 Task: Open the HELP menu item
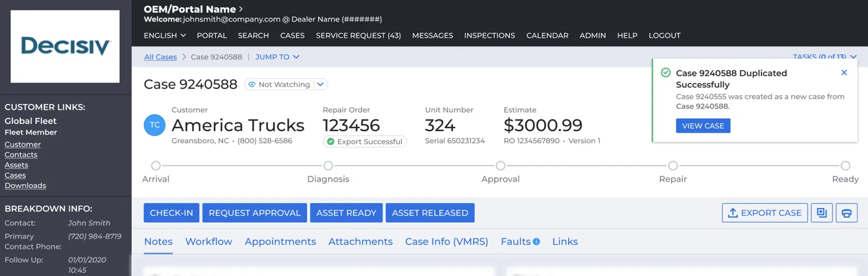coord(627,35)
